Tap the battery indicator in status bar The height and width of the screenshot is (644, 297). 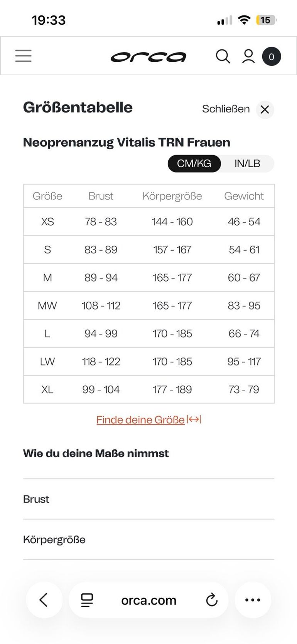coord(267,20)
